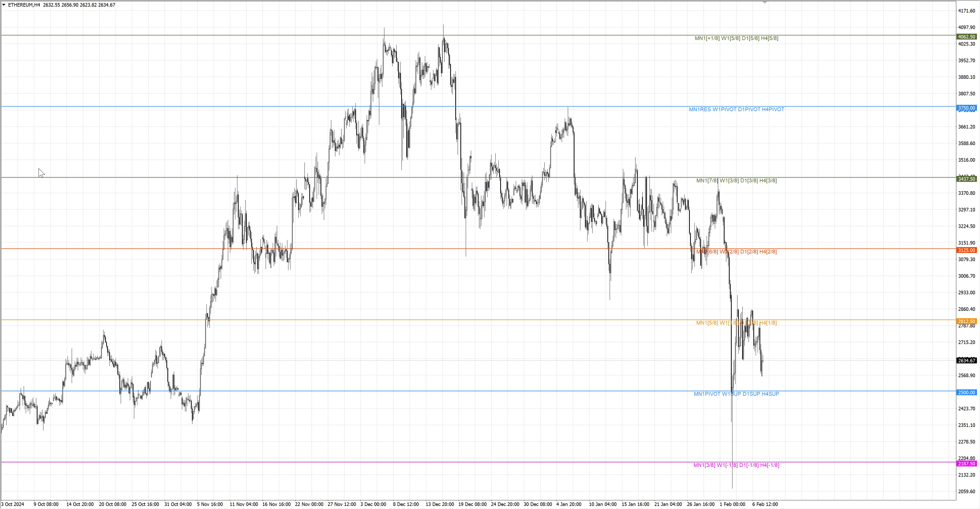Click the 2634.67 current price tag
This screenshot has width=980, height=509.
[966, 360]
